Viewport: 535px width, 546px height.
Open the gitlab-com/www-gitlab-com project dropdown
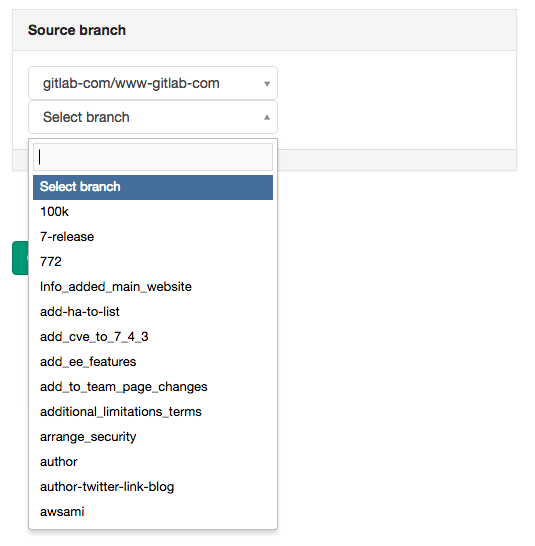153,83
